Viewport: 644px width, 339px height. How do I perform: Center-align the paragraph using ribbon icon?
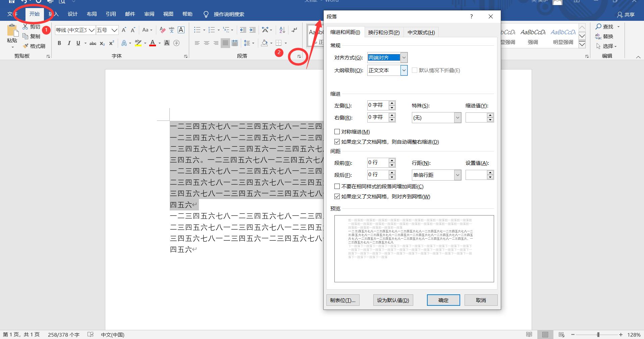[207, 43]
